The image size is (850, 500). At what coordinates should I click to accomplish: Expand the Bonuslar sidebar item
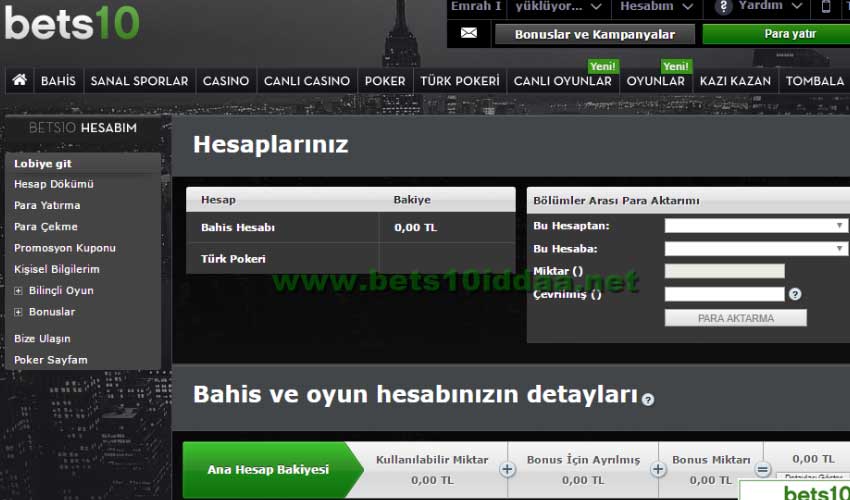(x=18, y=312)
